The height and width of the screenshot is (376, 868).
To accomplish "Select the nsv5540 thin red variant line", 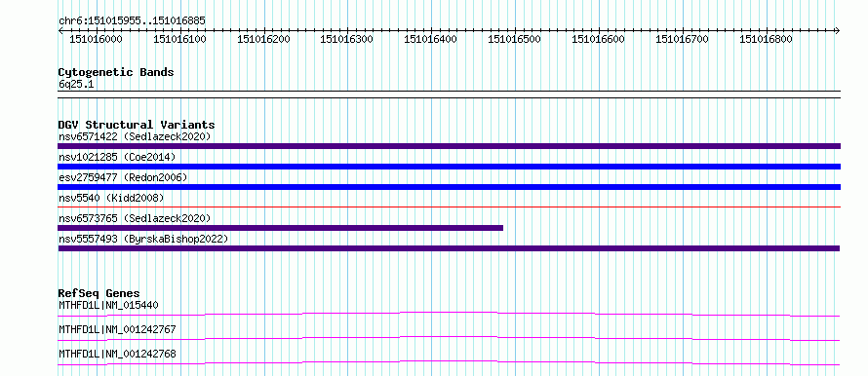I will point(449,207).
